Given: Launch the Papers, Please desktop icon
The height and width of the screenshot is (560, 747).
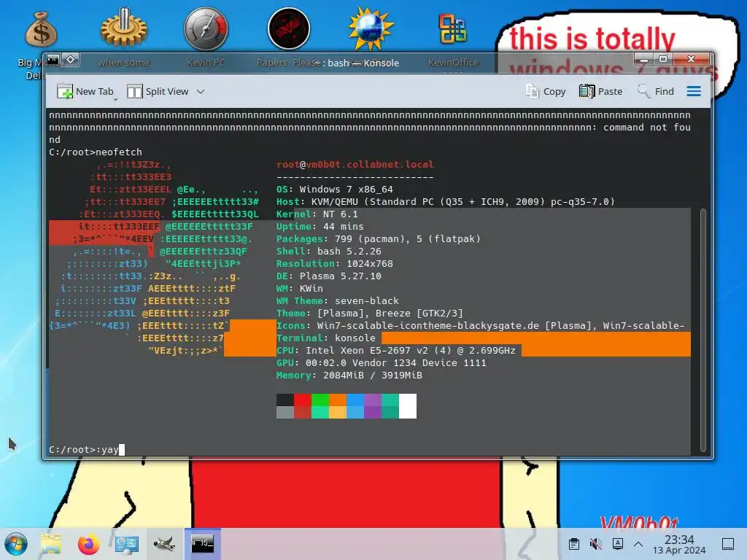Looking at the screenshot, I should (x=289, y=28).
